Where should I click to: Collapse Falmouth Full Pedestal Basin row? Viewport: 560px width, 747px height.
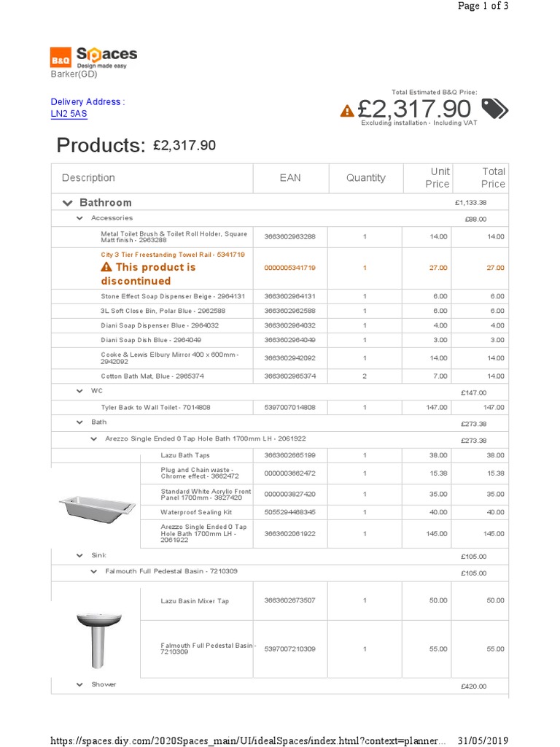(93, 571)
